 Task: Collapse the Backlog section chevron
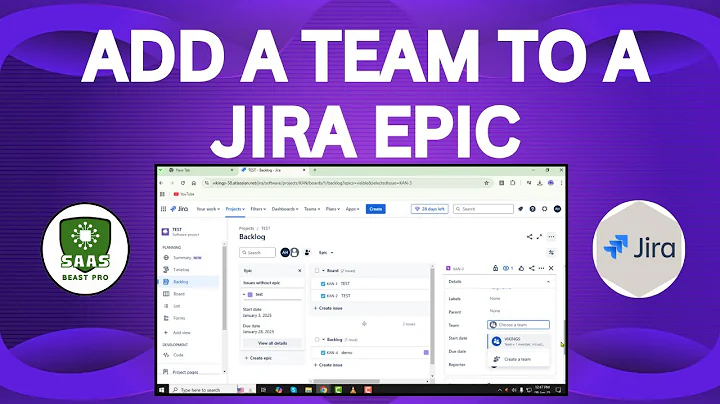(323, 340)
